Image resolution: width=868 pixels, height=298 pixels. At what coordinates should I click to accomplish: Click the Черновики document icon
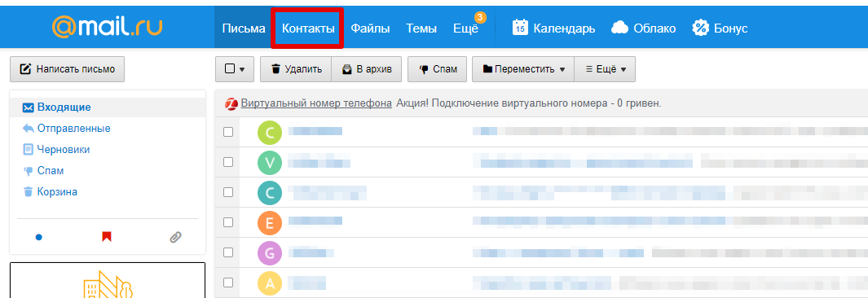(x=29, y=149)
